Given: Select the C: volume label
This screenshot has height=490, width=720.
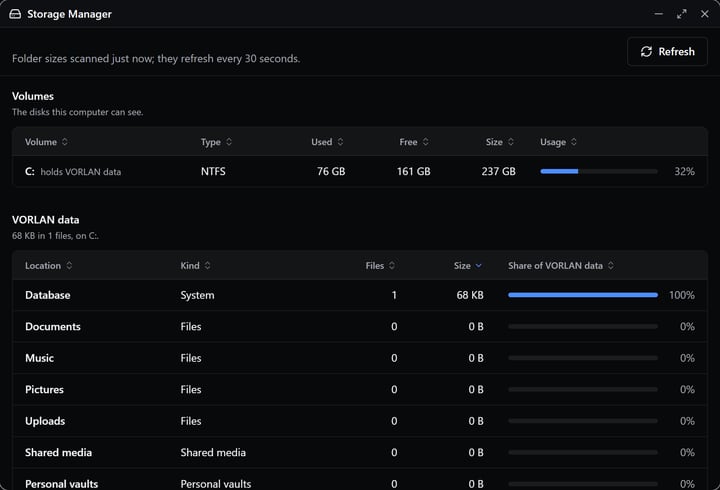Looking at the screenshot, I should click(x=30, y=171).
